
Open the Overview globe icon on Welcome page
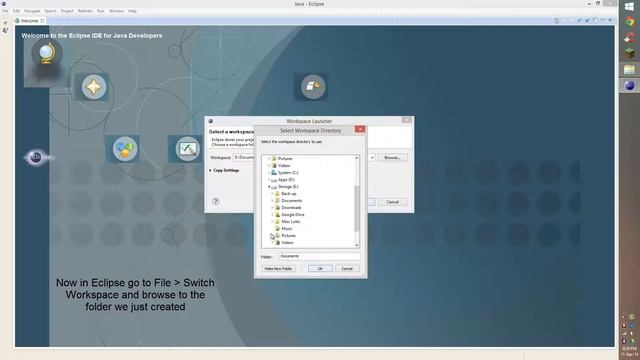tap(47, 53)
